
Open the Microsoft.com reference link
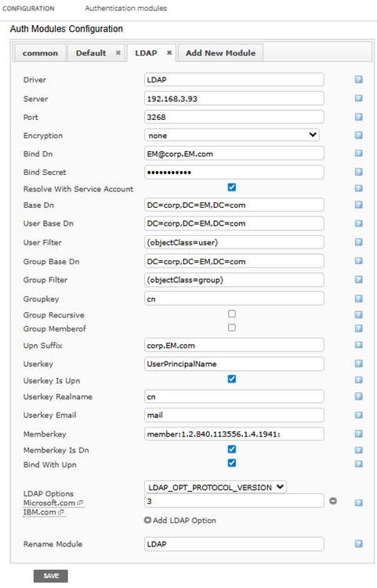coord(53,503)
